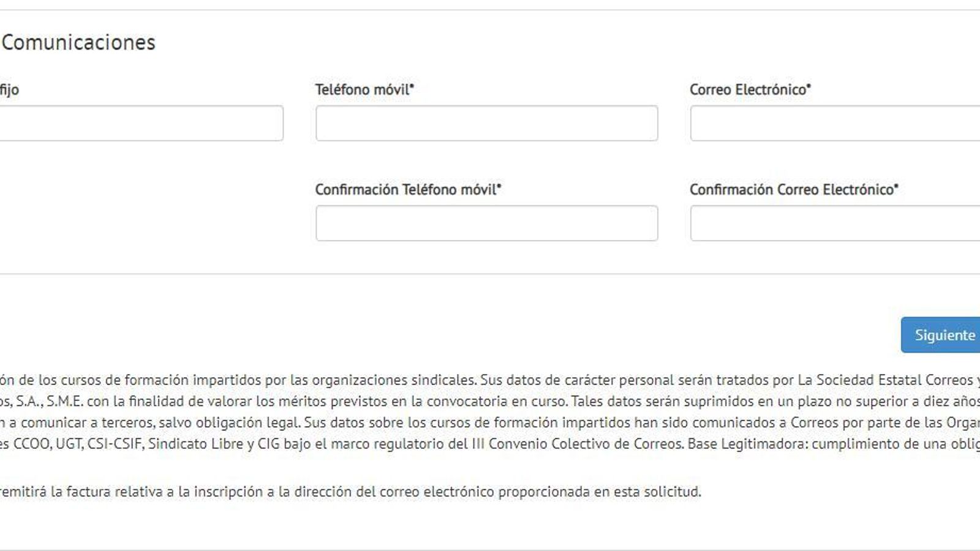Click the Confirmación Teléfono móvil label
This screenshot has width=980, height=551.
pos(407,190)
